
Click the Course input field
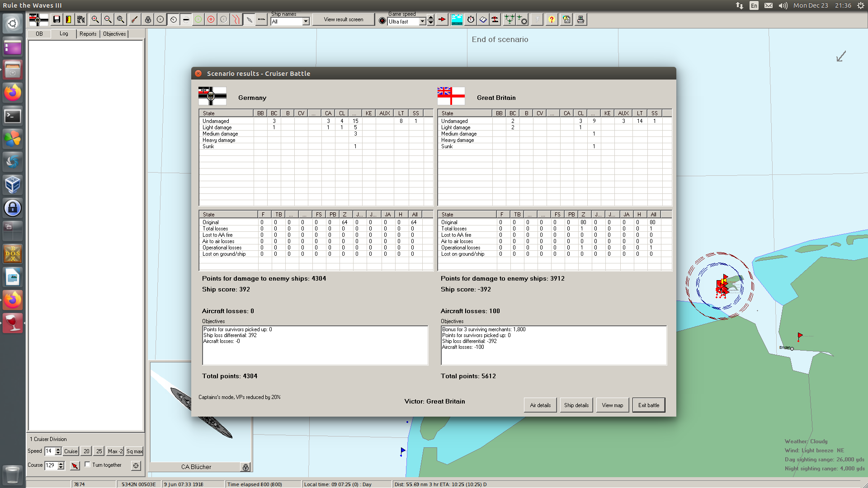tap(51, 465)
